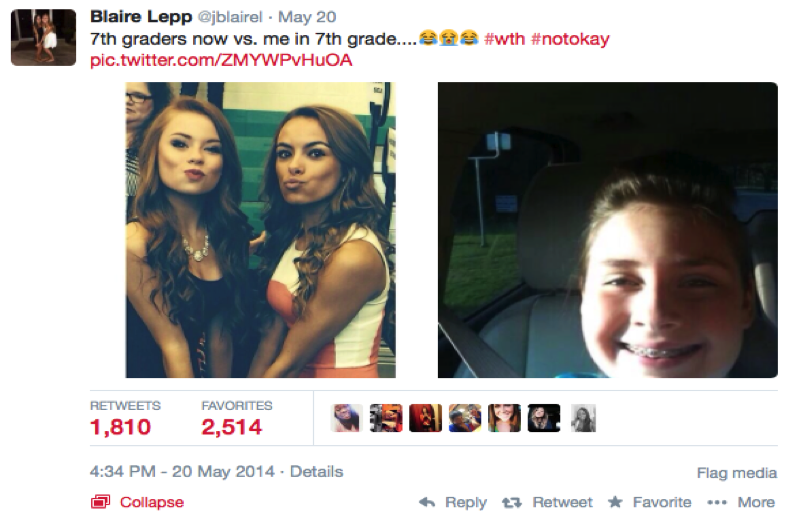
Task: Open the left photo of two girls
Action: tap(260, 230)
